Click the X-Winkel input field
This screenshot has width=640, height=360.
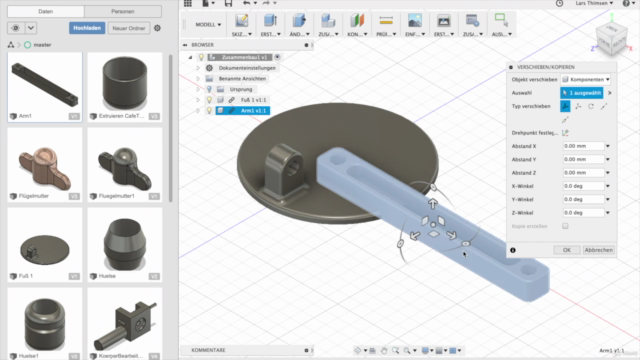(583, 186)
